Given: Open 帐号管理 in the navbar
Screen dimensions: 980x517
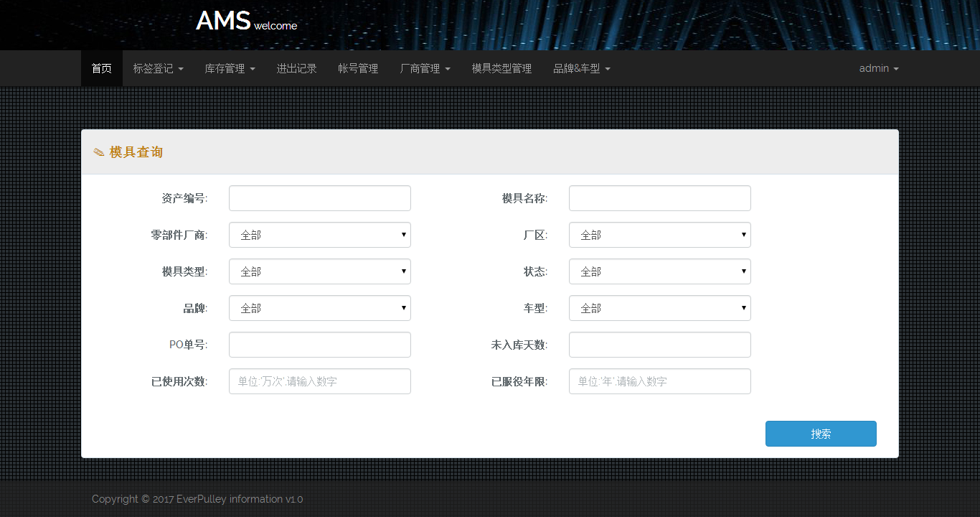Looking at the screenshot, I should click(x=358, y=68).
